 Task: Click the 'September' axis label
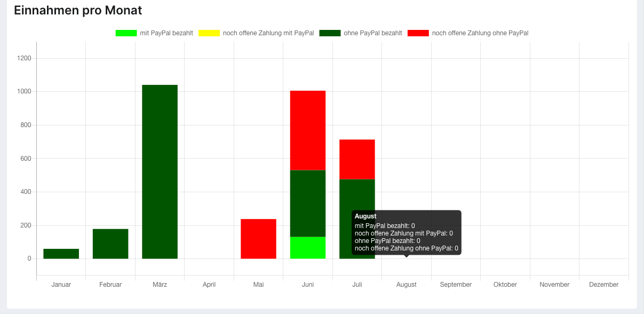(x=456, y=285)
